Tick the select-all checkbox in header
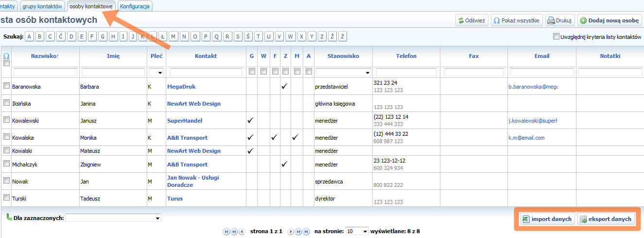644x238 pixels. [6, 63]
